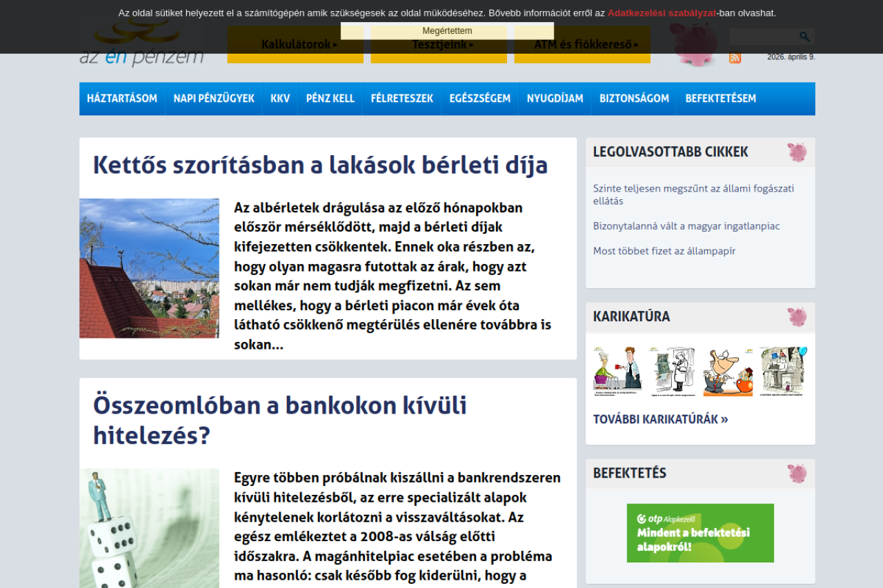Click the piggy icon in Karikatúra header
This screenshot has width=883, height=588.
(x=797, y=317)
